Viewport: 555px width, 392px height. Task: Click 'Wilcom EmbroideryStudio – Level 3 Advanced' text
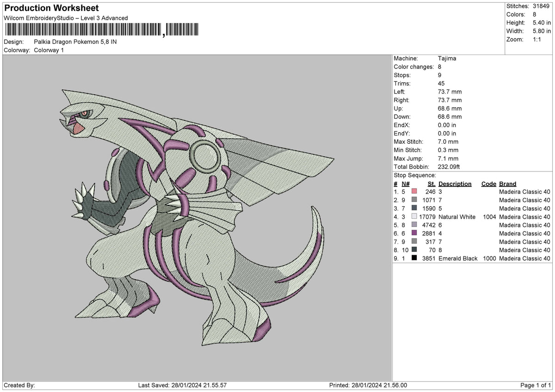pos(66,18)
